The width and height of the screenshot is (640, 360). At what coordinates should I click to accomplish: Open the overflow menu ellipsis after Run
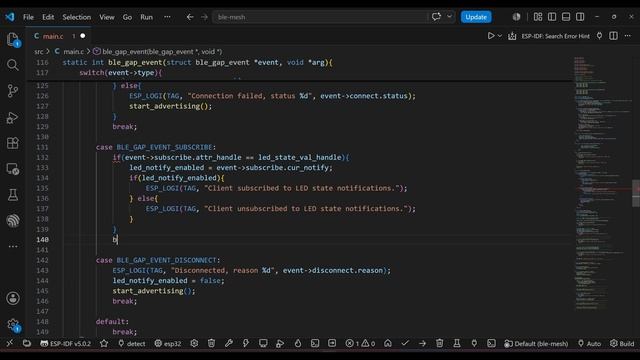coord(167,17)
